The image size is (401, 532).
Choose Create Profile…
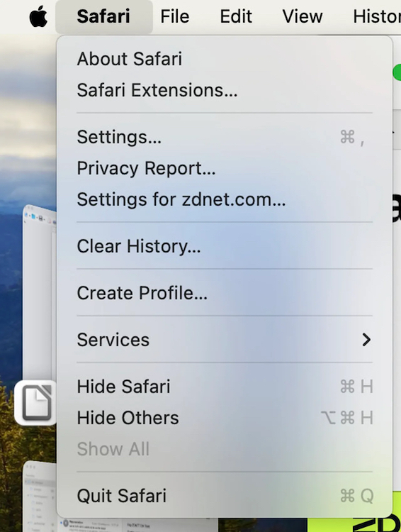point(225,293)
